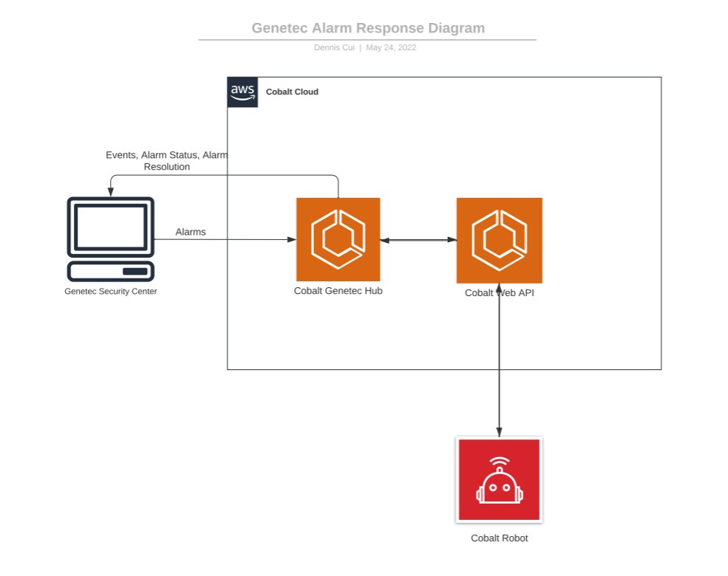The height and width of the screenshot is (576, 728).
Task: Select the Cobalt Genetec Hub orange icon
Action: point(338,239)
